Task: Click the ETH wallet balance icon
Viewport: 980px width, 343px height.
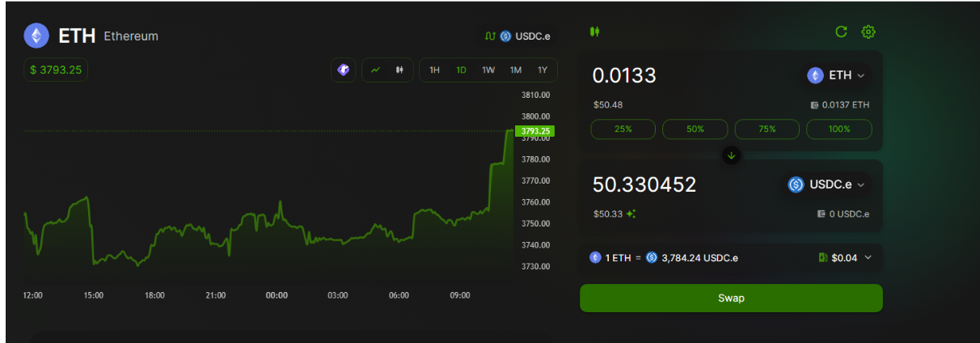Action: [814, 105]
